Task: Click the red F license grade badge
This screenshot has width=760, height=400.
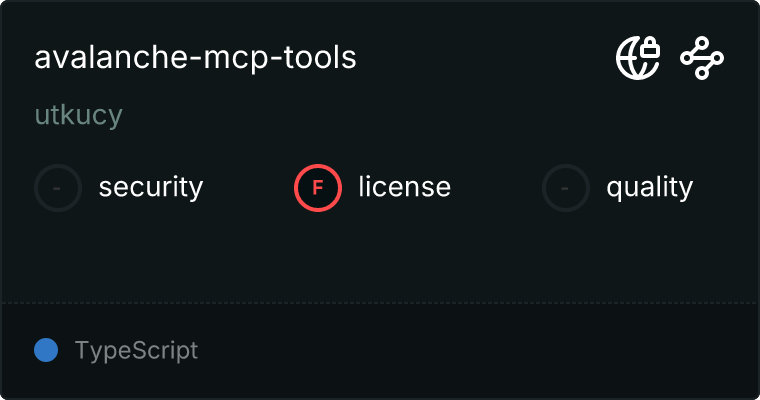Action: 318,187
